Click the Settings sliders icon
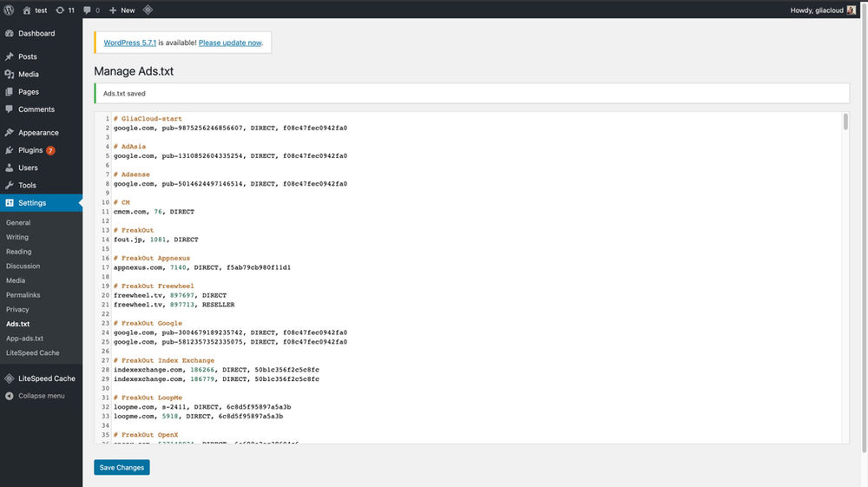This screenshot has width=868, height=487. (x=10, y=203)
